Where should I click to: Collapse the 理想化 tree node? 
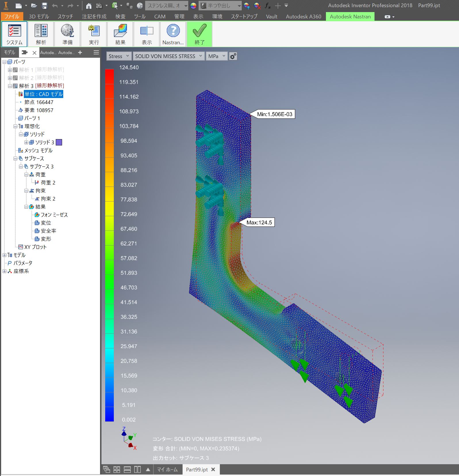15,126
